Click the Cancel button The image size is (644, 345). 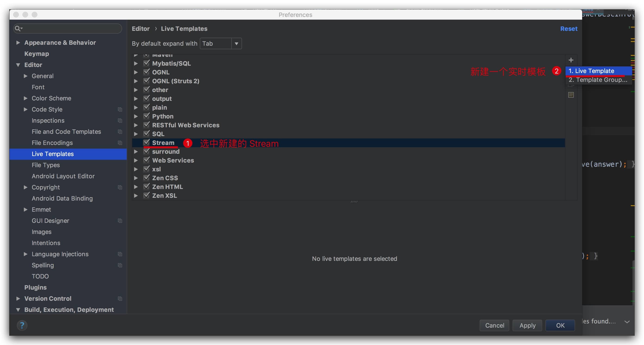tap(494, 325)
